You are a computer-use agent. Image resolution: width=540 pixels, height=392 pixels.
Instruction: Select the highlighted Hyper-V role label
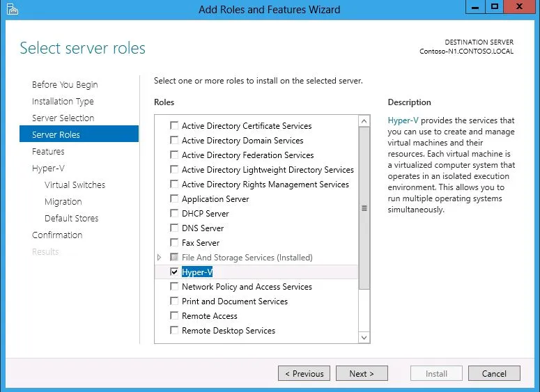click(197, 272)
